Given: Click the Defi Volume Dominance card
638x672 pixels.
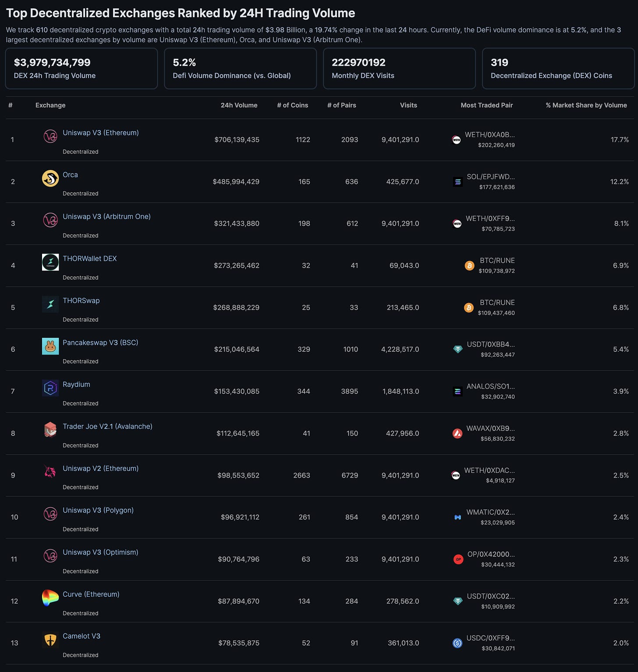Looking at the screenshot, I should pos(241,69).
